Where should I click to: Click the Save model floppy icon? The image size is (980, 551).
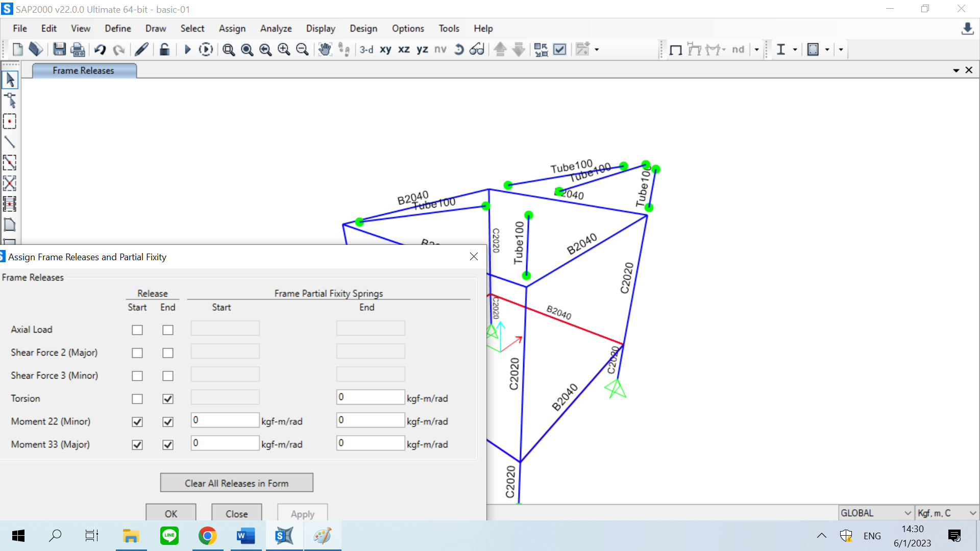(59, 49)
